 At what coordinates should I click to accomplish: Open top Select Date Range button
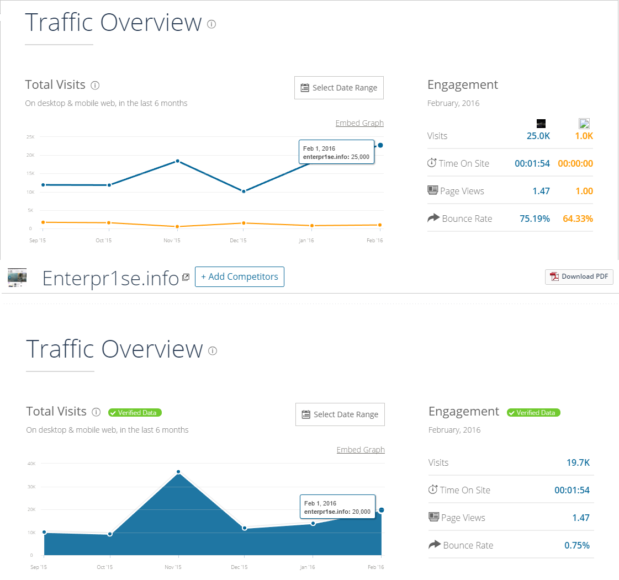(x=339, y=88)
